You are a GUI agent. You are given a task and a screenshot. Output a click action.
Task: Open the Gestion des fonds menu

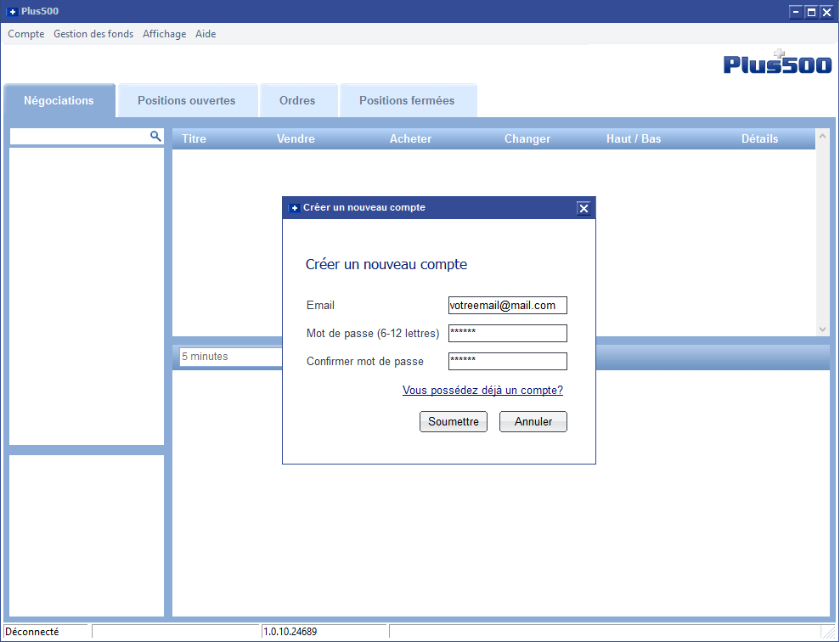(x=93, y=34)
